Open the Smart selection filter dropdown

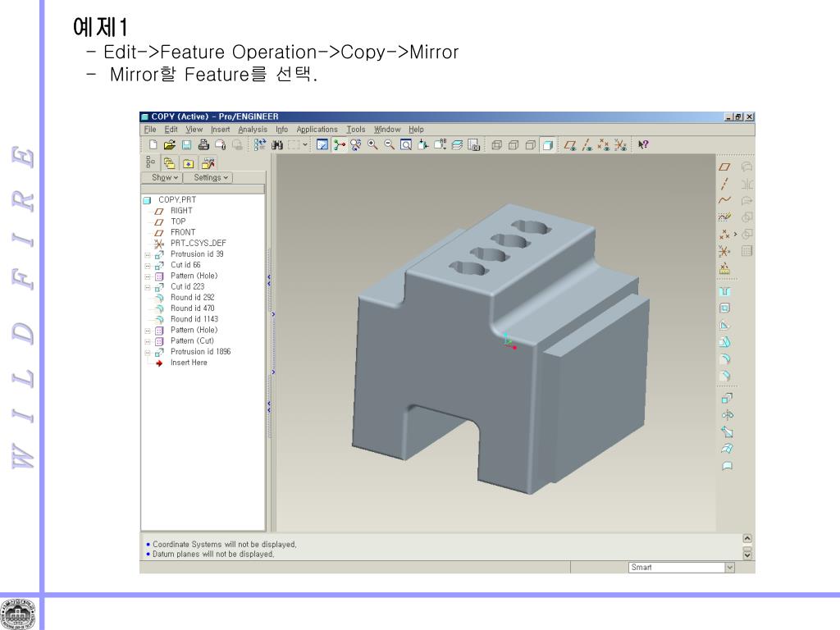pos(729,567)
